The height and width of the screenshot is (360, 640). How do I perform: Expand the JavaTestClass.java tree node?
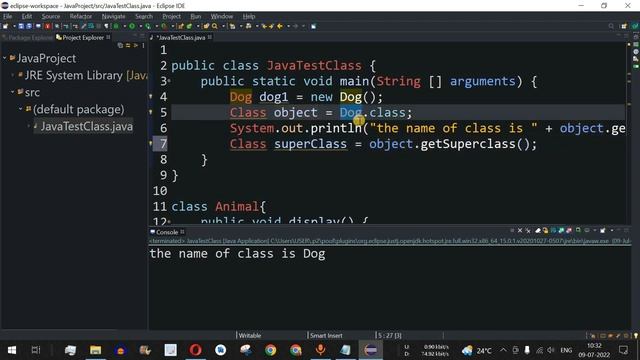pyautogui.click(x=29, y=126)
